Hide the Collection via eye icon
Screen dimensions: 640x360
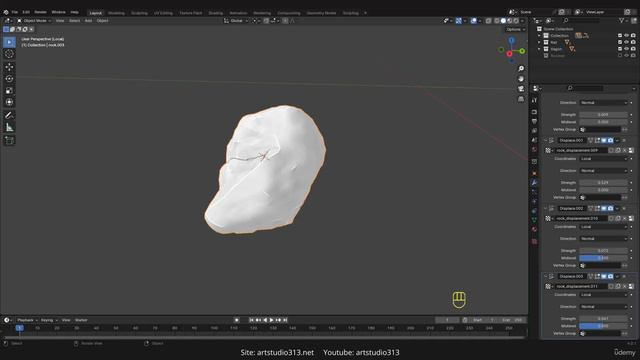627,36
